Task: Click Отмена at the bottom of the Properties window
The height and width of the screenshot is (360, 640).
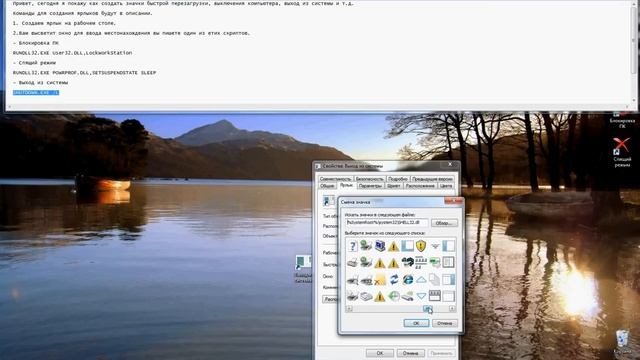Action: [410, 353]
